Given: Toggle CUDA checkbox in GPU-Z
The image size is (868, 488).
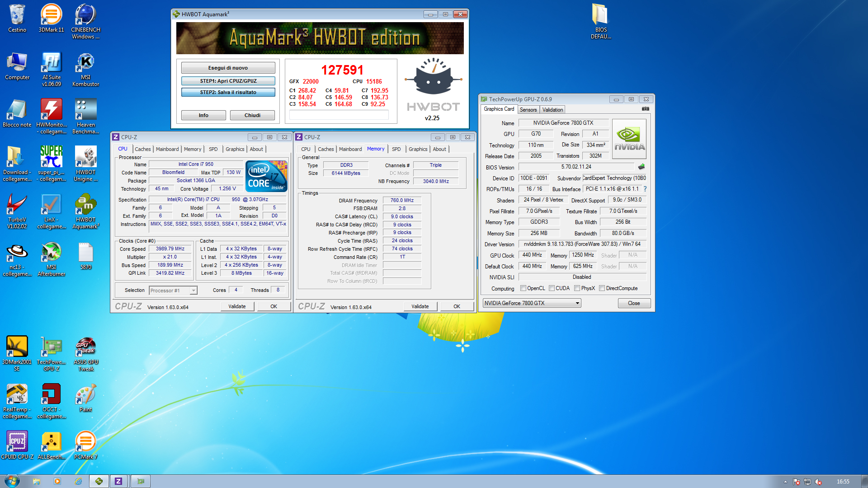Looking at the screenshot, I should click(x=552, y=288).
